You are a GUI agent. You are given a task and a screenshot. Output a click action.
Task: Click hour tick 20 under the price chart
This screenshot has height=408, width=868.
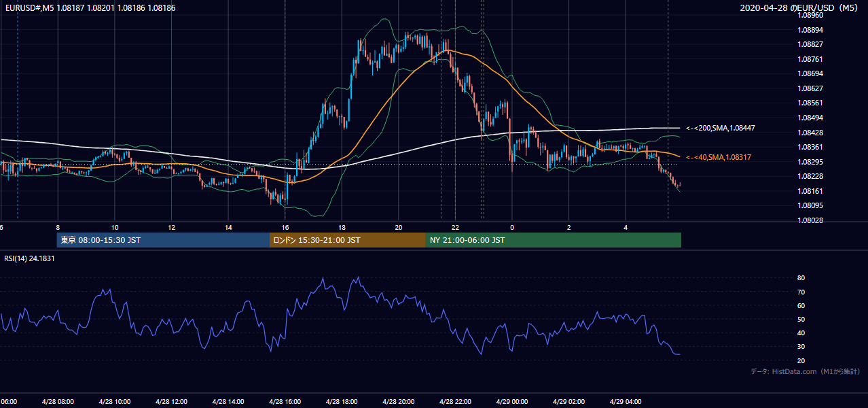pos(399,227)
